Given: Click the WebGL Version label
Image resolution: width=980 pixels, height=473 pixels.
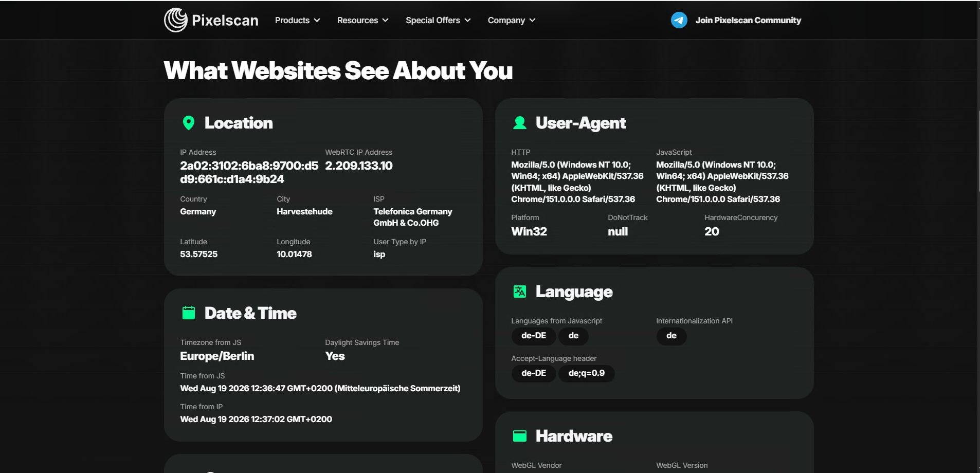Looking at the screenshot, I should pyautogui.click(x=682, y=465).
